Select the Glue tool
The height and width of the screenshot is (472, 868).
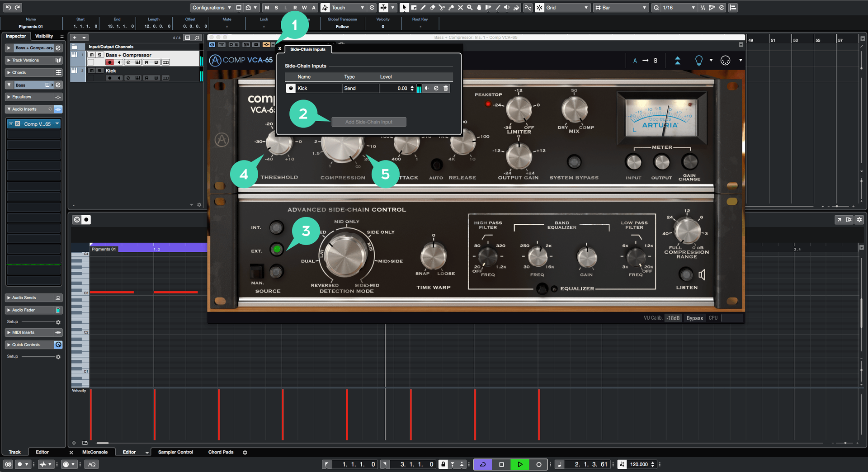451,8
